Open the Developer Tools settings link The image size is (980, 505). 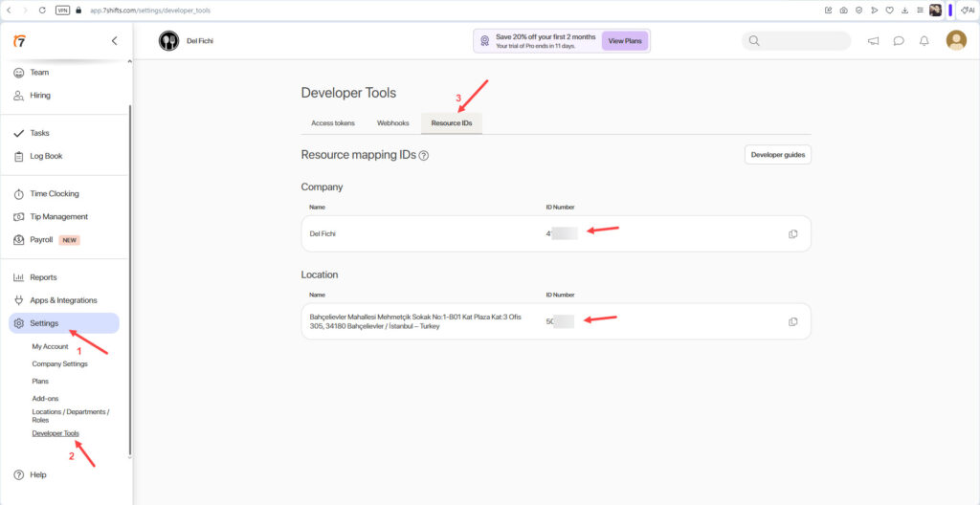click(56, 433)
